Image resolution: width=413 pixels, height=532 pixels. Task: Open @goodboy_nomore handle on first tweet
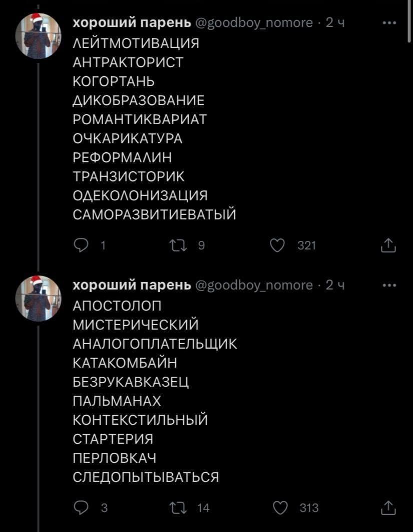pos(254,23)
